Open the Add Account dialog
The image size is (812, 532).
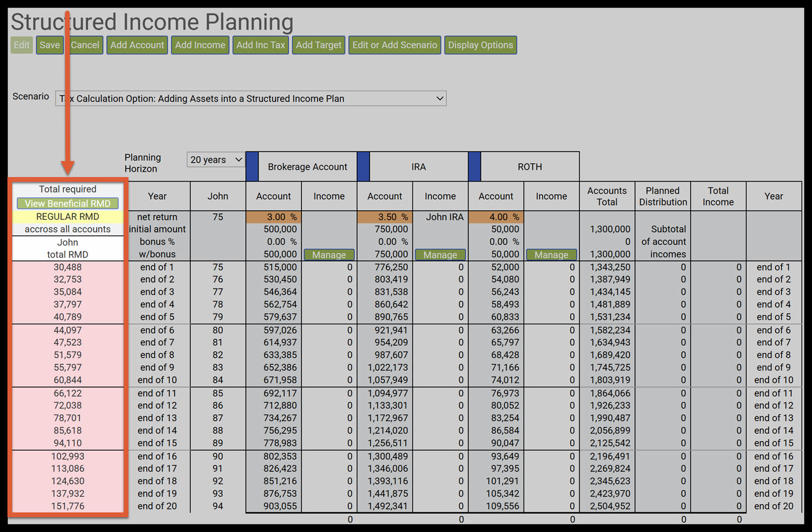[x=137, y=45]
